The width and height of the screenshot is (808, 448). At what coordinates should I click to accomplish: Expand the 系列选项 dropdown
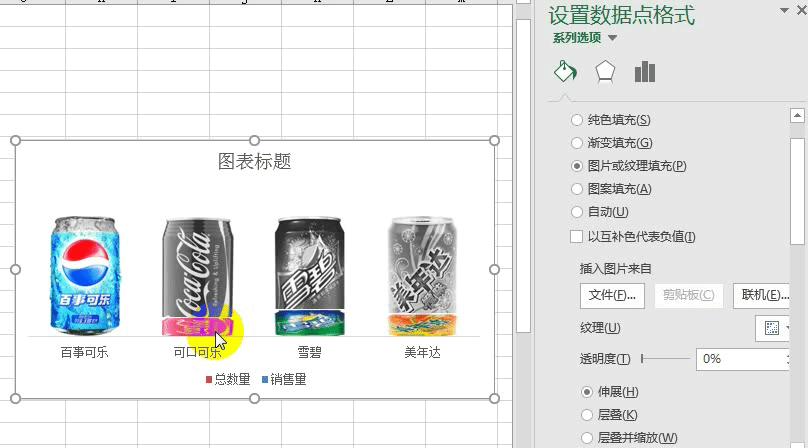612,38
